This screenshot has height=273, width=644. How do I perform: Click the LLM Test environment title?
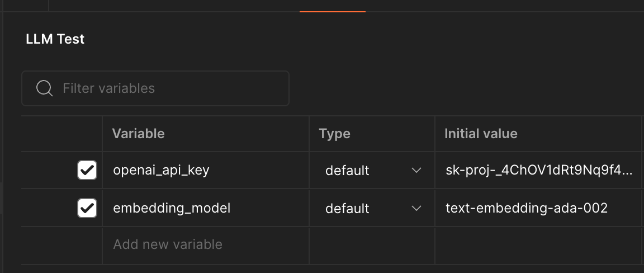pos(55,39)
